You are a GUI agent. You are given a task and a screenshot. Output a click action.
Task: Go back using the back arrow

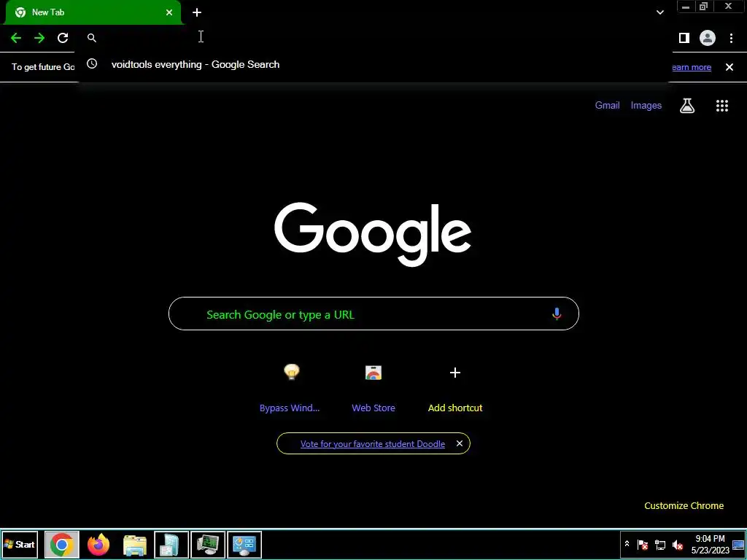(x=16, y=38)
